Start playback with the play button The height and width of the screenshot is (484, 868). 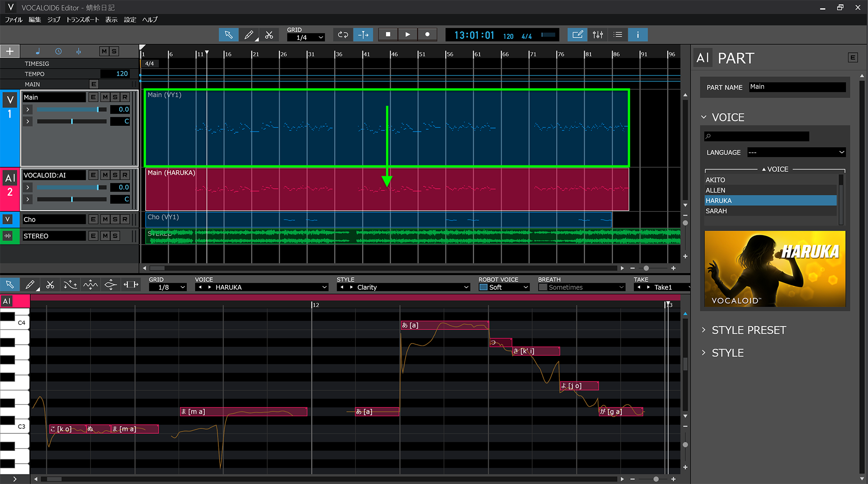click(x=407, y=34)
